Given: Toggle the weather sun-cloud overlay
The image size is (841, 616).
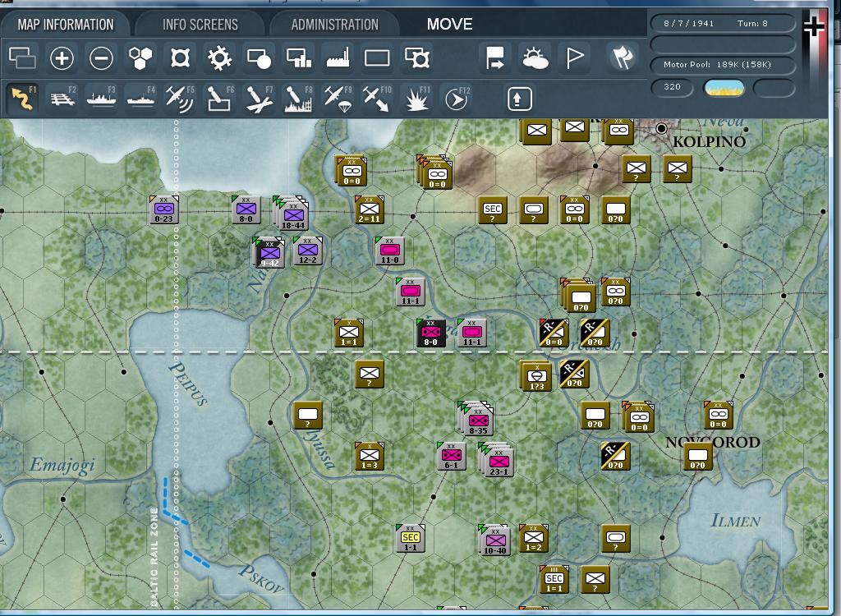Looking at the screenshot, I should tap(535, 58).
